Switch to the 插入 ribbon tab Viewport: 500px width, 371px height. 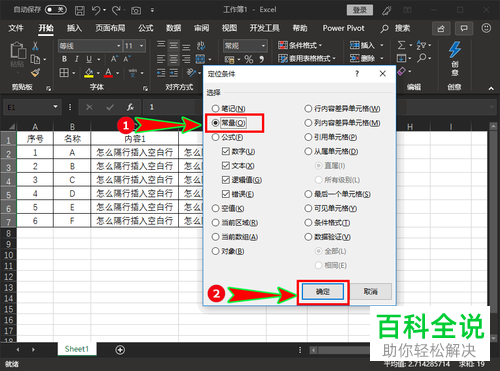74,28
